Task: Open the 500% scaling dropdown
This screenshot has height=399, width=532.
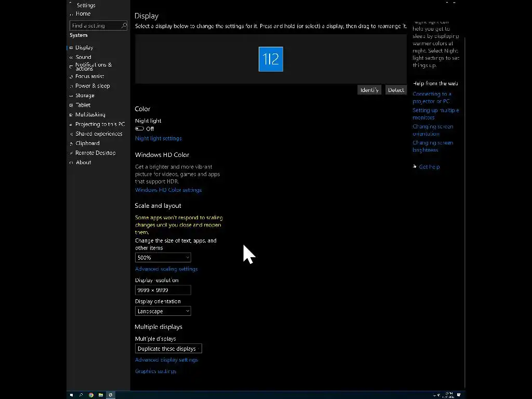Action: pos(163,258)
